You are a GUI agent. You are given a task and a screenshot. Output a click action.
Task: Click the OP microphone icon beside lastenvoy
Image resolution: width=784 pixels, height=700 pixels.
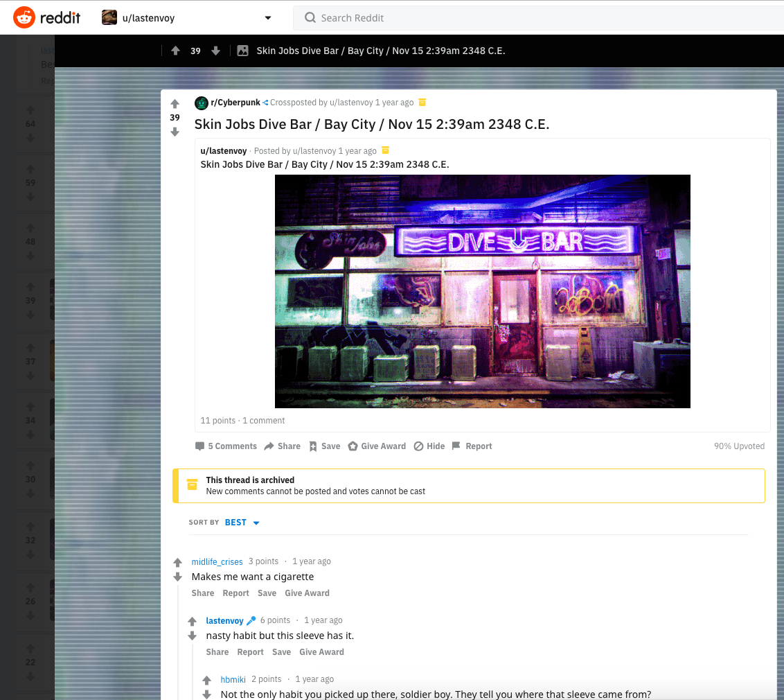point(251,620)
